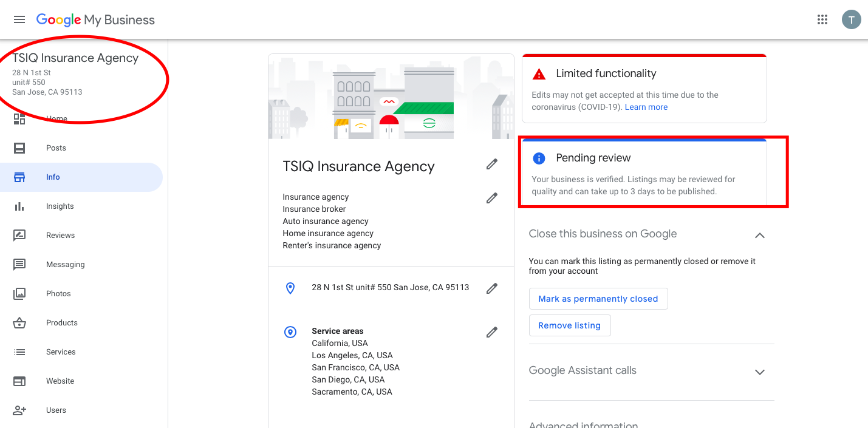Click the Reviews sidebar icon

click(19, 236)
